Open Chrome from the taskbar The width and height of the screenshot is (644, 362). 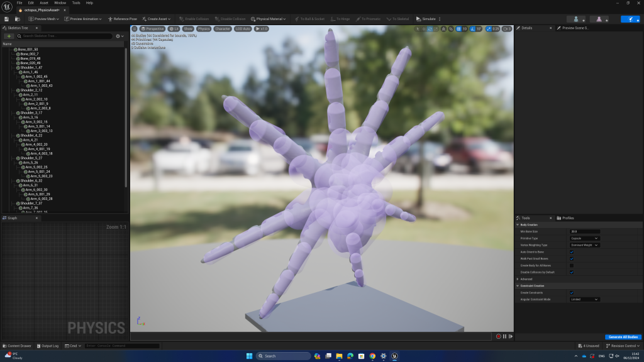point(372,356)
